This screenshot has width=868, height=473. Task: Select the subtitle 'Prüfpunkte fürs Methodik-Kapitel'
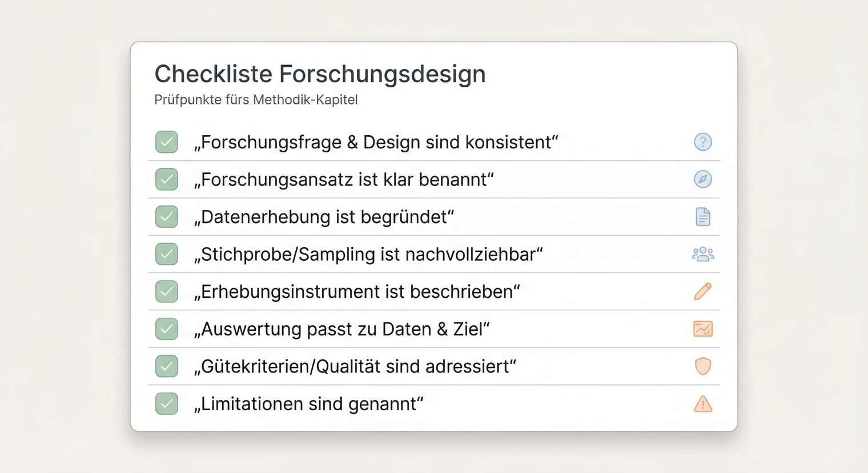point(256,99)
